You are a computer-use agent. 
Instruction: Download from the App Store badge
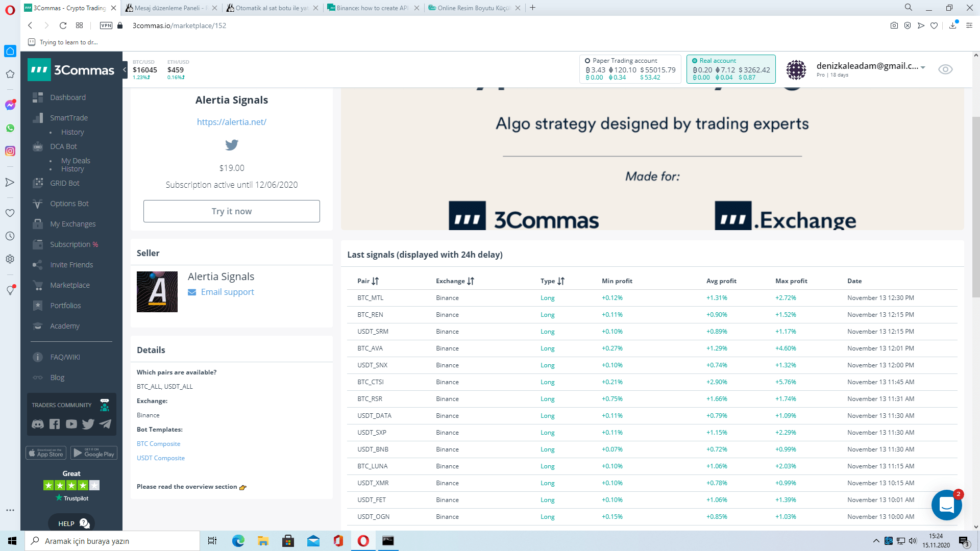[x=46, y=453]
